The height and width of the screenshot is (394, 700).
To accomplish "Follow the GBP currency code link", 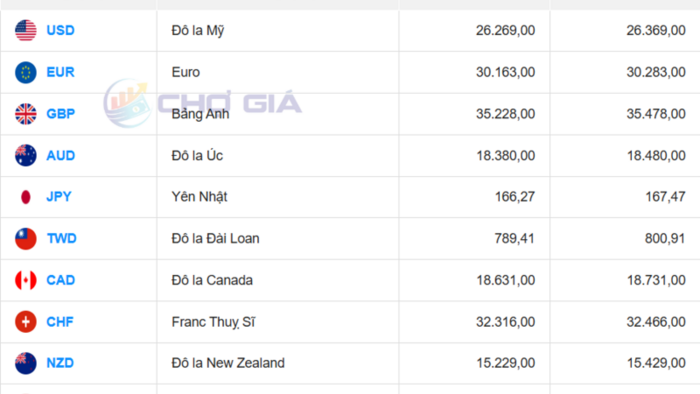I will (61, 114).
